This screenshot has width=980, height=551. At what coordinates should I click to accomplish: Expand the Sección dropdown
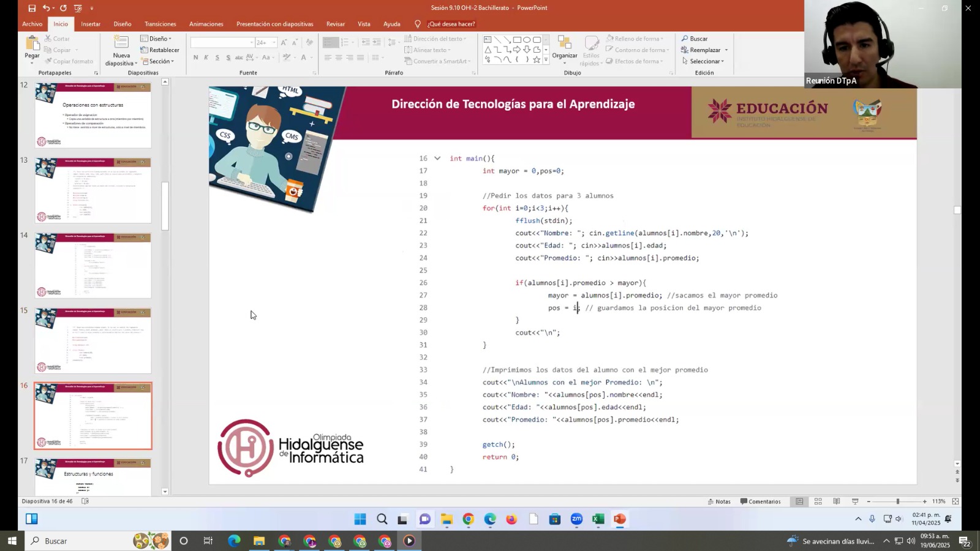coord(158,61)
